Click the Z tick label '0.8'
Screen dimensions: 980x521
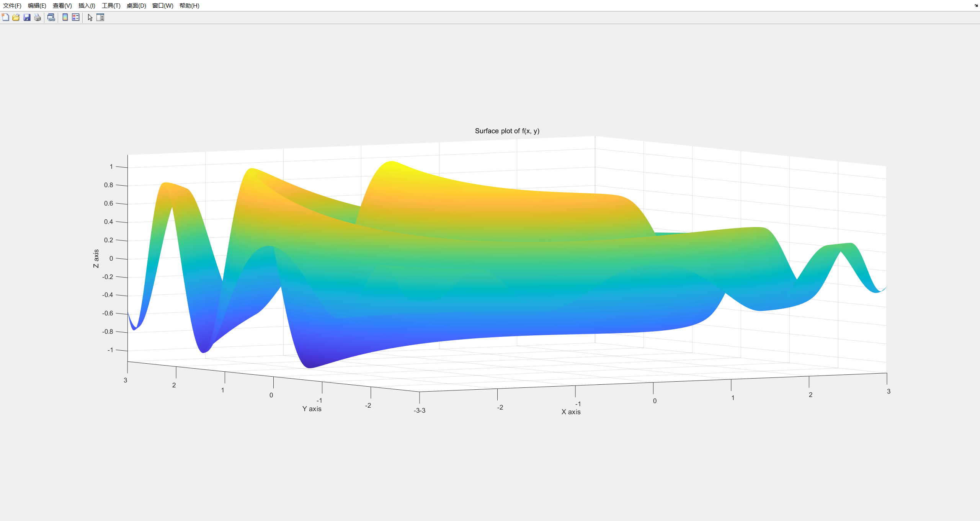(x=109, y=185)
